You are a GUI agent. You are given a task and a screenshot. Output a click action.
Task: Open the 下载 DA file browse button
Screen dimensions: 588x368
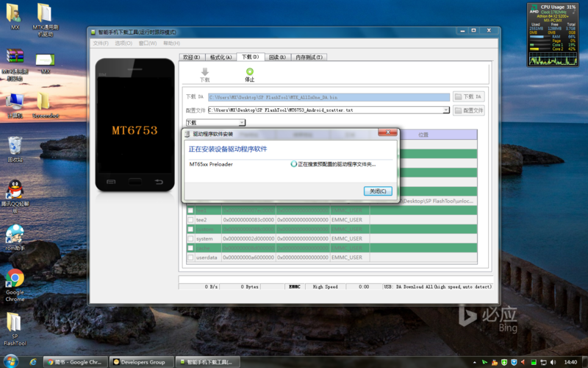point(468,96)
